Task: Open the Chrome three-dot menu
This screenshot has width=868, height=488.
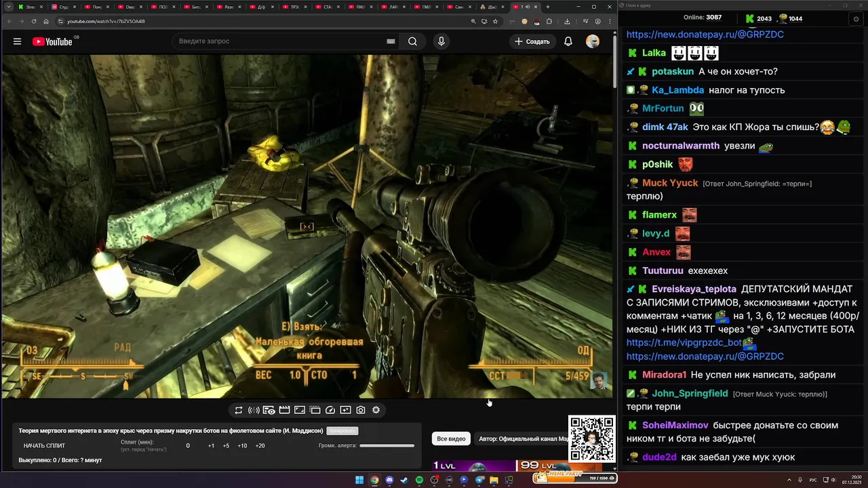Action: (608, 21)
